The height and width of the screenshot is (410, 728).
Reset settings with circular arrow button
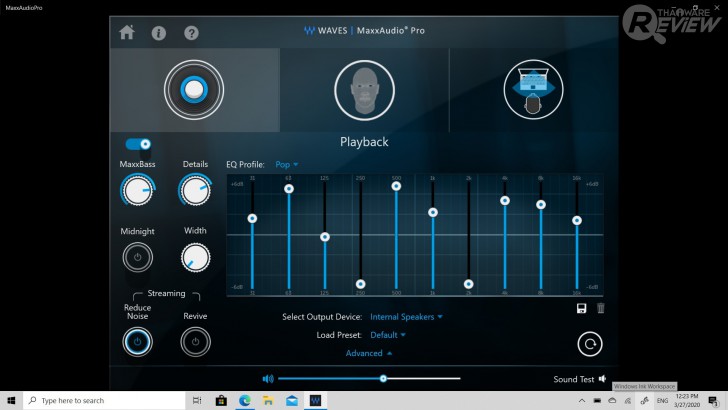coord(590,344)
